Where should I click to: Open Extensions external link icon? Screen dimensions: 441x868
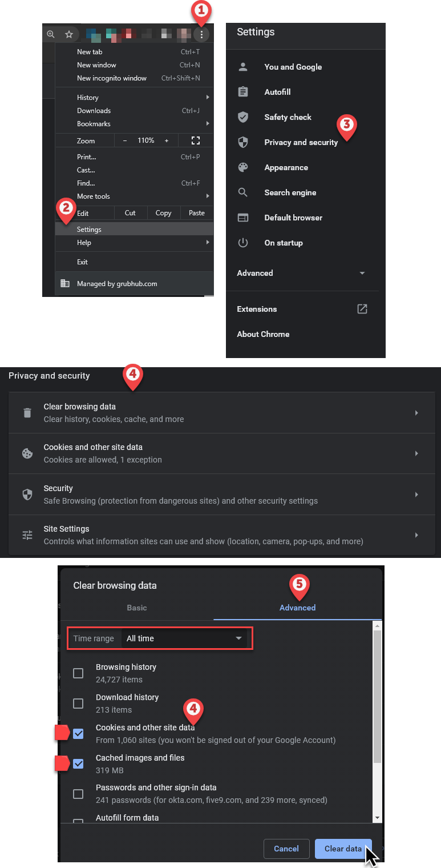coord(362,309)
